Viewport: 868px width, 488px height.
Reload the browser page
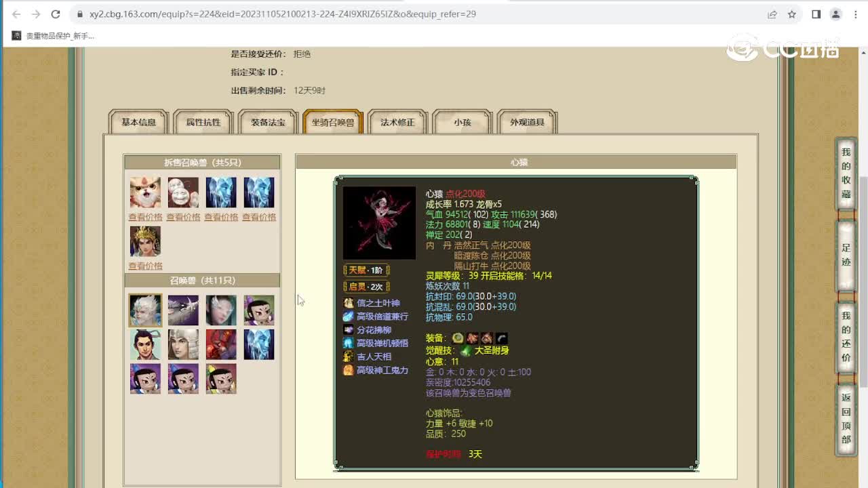(x=56, y=14)
